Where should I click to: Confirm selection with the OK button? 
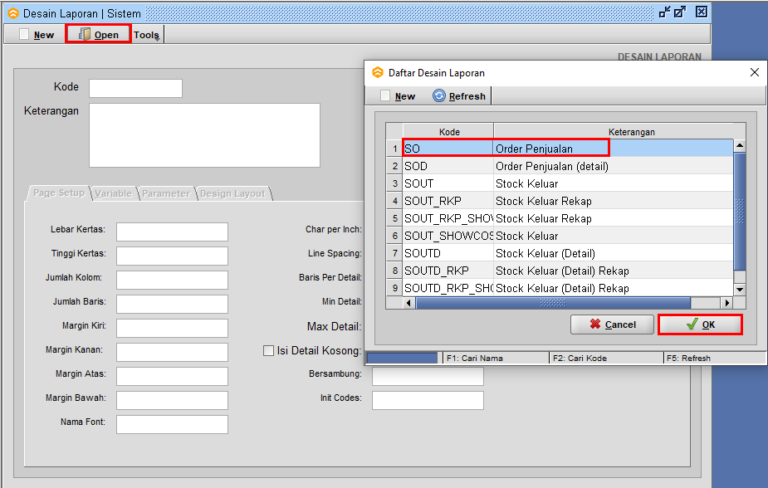700,324
